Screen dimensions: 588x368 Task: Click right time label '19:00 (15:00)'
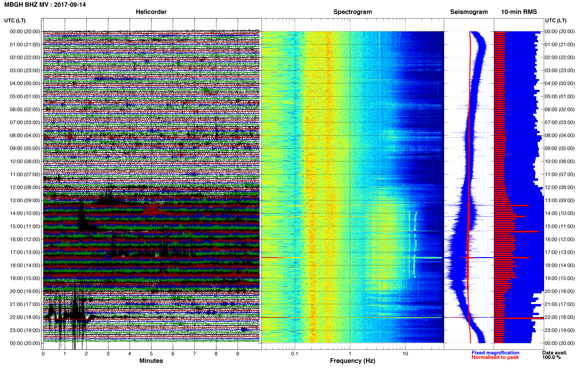560,278
